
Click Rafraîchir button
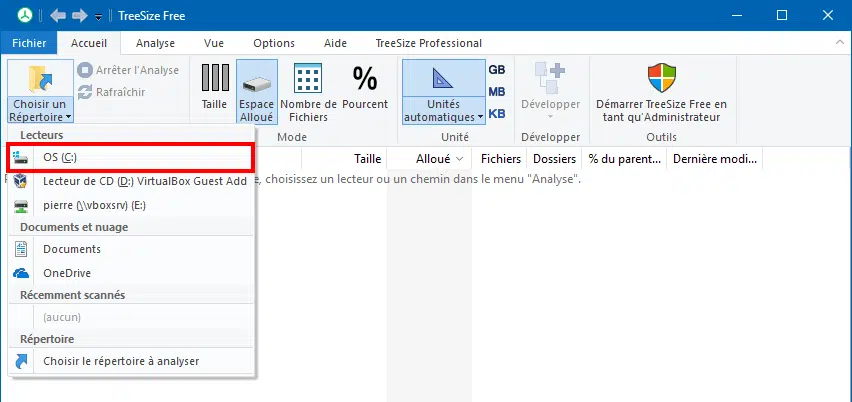112,92
